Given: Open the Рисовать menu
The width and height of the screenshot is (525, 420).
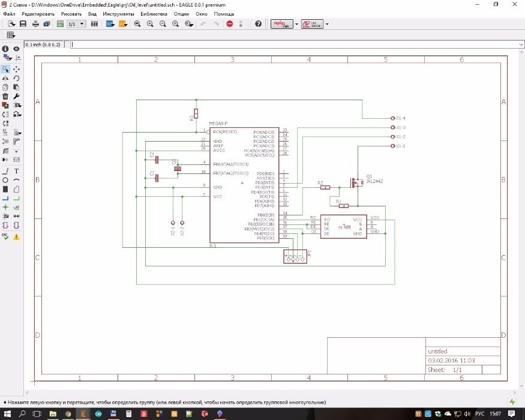Looking at the screenshot, I should point(71,14).
